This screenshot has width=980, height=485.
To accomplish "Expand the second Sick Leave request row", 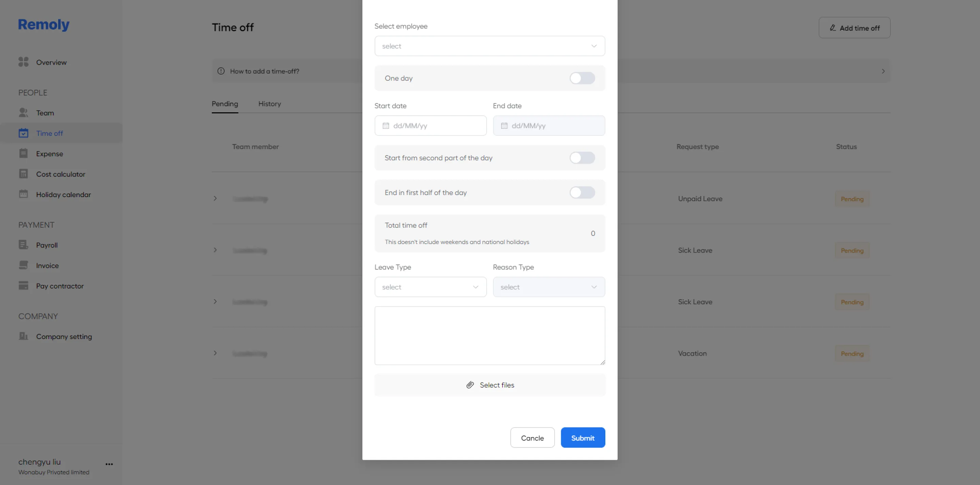I will pos(215,302).
